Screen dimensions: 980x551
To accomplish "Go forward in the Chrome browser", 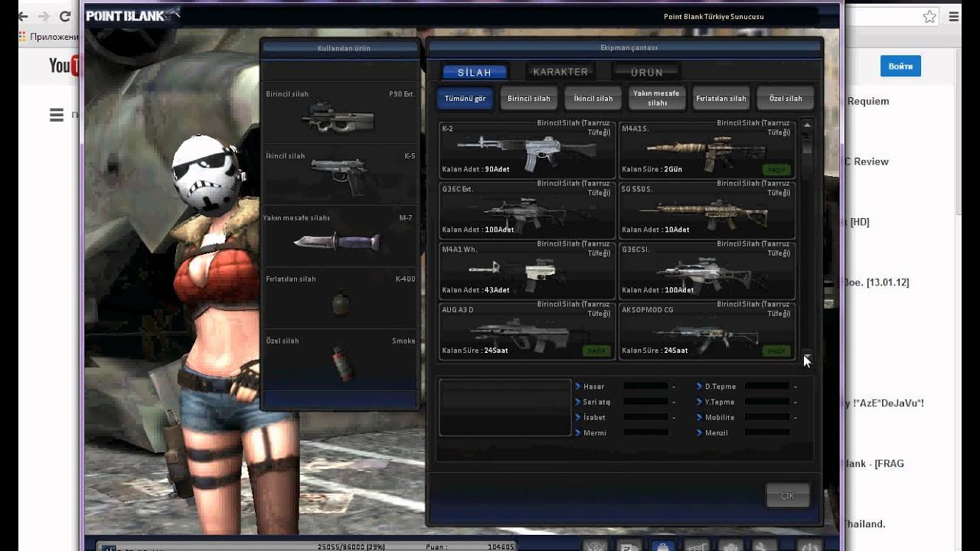I will tap(44, 16).
